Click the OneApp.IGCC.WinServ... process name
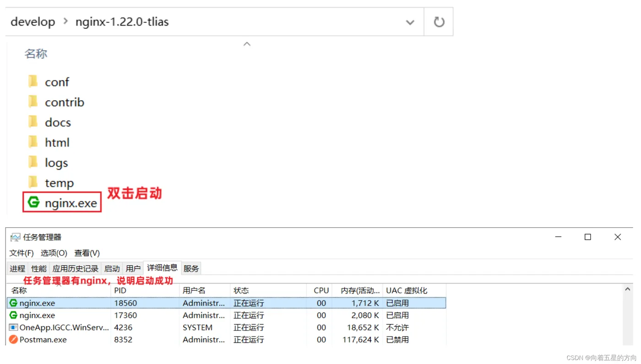 (64, 327)
